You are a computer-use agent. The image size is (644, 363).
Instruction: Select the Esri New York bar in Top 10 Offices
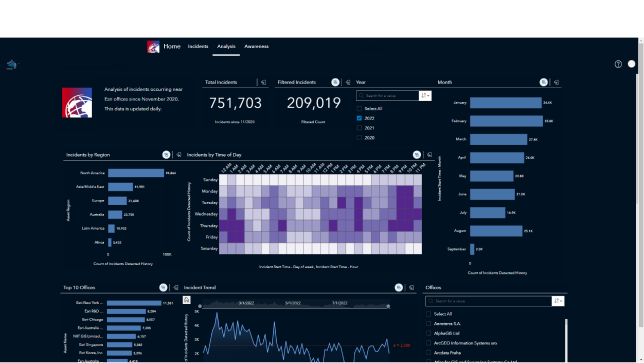tap(134, 303)
